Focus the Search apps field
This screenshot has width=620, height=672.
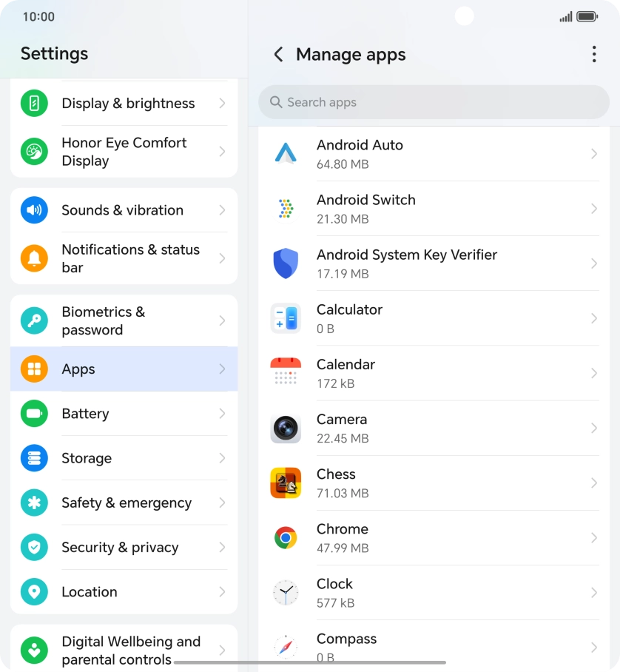tap(434, 102)
